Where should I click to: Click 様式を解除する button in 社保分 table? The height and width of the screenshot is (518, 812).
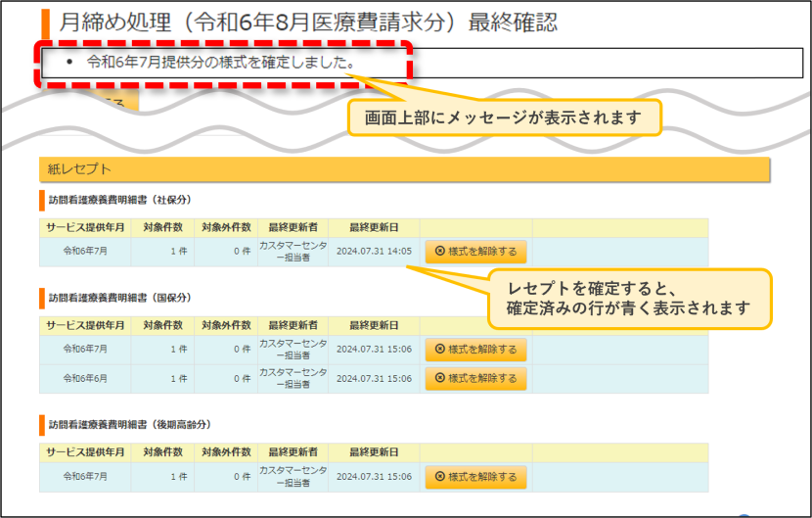click(475, 252)
